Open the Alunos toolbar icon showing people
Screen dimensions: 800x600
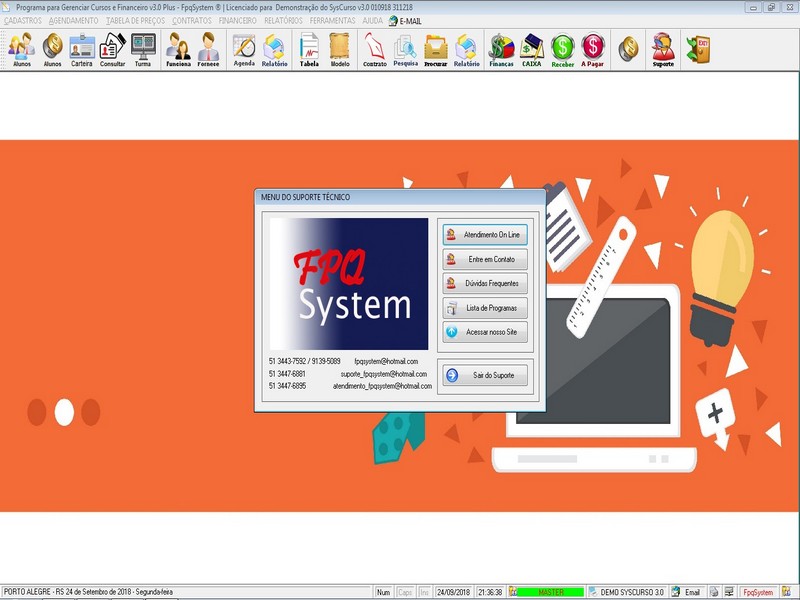tap(21, 49)
